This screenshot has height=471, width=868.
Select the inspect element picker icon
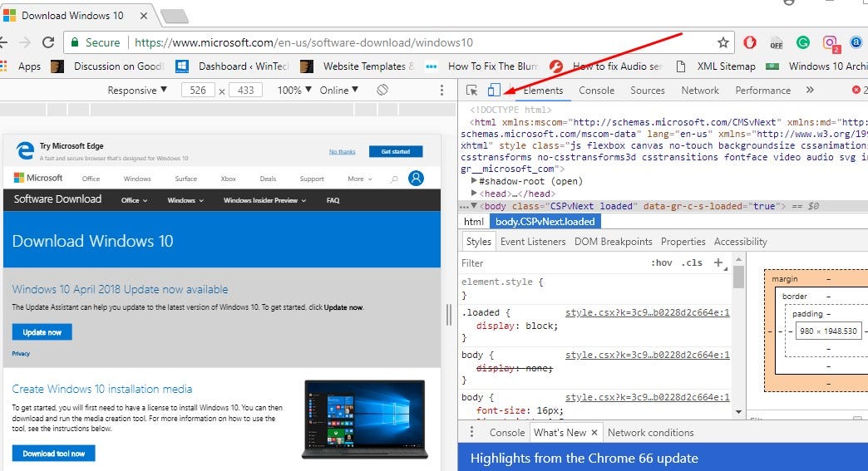tap(471, 90)
